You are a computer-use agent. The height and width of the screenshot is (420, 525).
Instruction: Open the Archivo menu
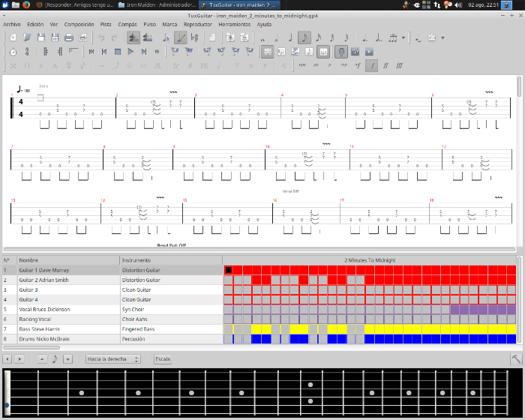click(12, 24)
